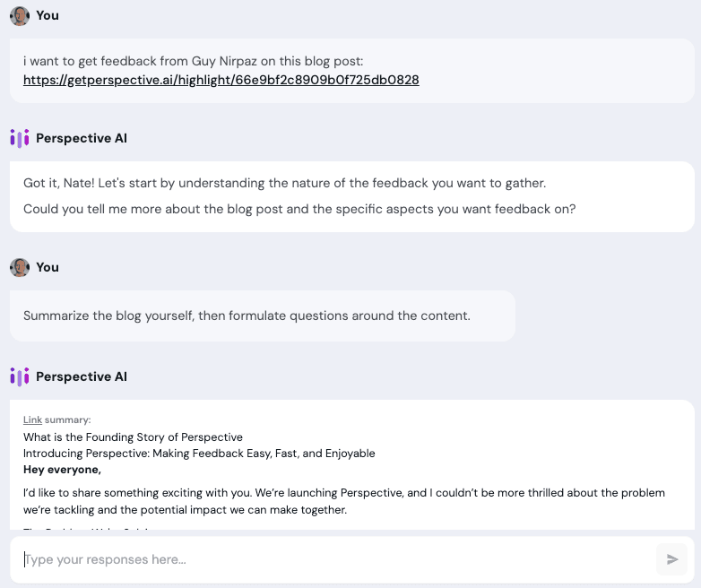701x588 pixels.
Task: Click the user avatar above the "Summarize the blog" message
Action: point(20,267)
